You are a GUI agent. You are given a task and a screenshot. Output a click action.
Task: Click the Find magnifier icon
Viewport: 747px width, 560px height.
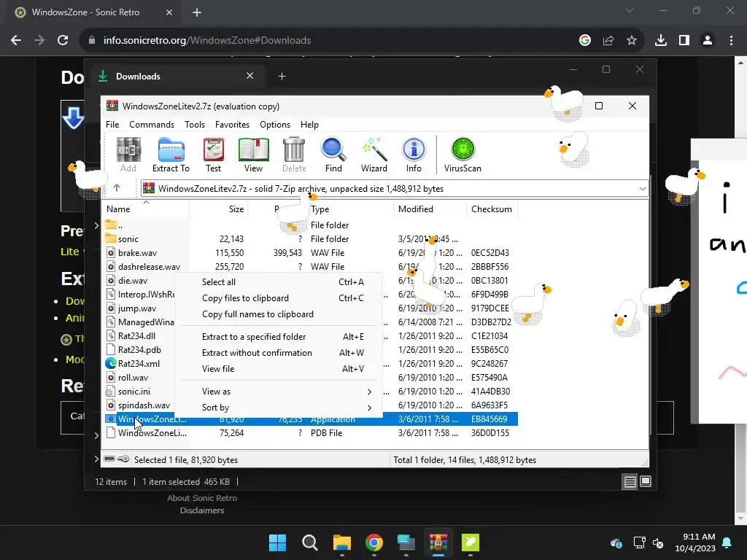(333, 155)
